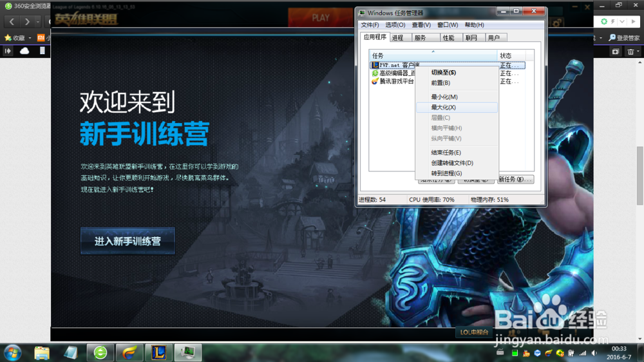Select the PVP.net 客户端 task row
644x362 pixels.
pyautogui.click(x=448, y=65)
